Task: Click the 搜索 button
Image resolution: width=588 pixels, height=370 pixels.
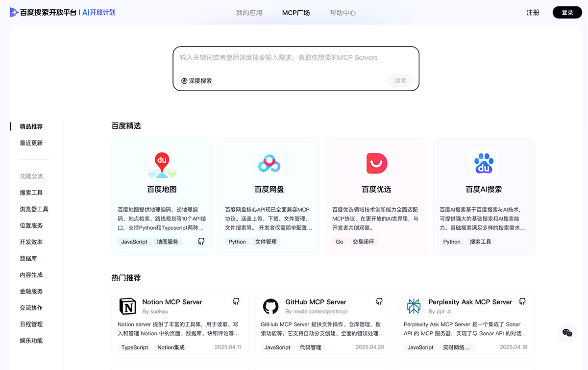Action: pyautogui.click(x=400, y=80)
